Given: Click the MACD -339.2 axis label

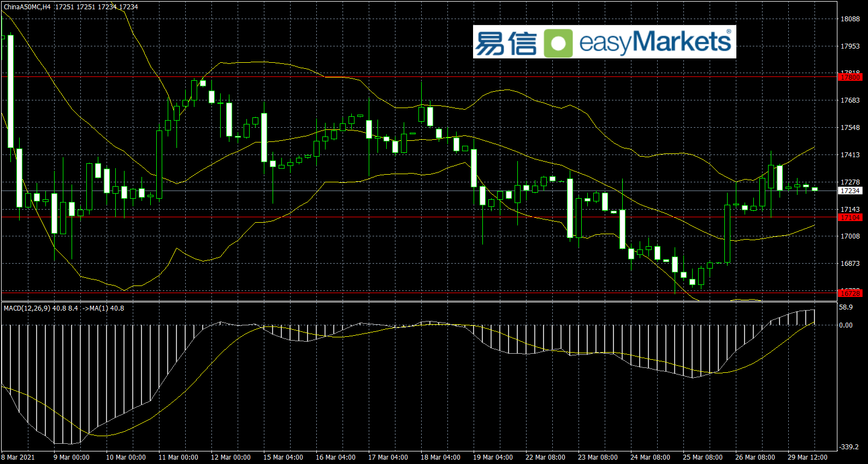Looking at the screenshot, I should [x=849, y=447].
